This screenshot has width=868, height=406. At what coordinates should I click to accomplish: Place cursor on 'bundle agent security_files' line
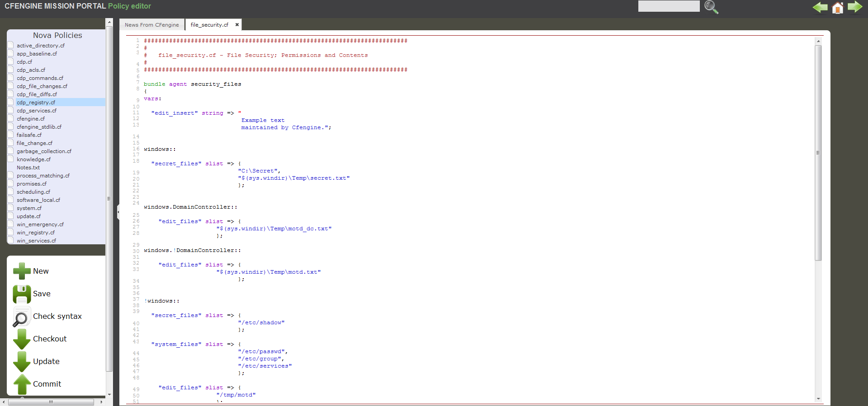click(193, 84)
